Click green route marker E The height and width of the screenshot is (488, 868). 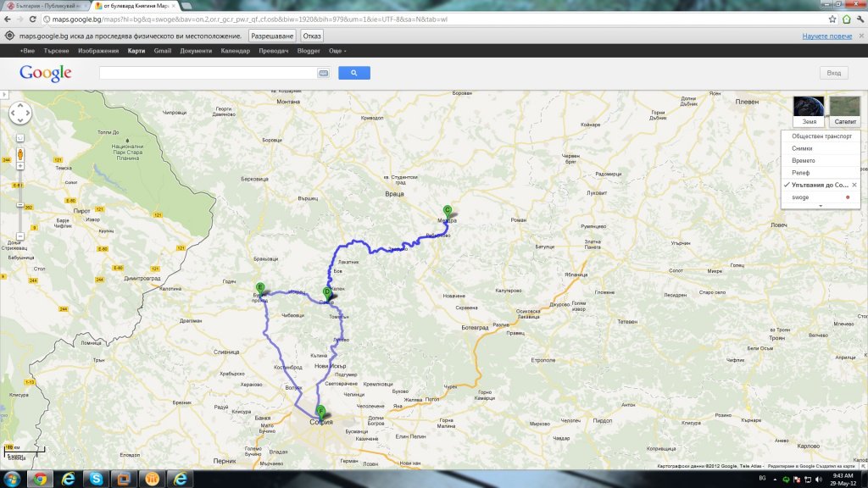click(x=260, y=288)
